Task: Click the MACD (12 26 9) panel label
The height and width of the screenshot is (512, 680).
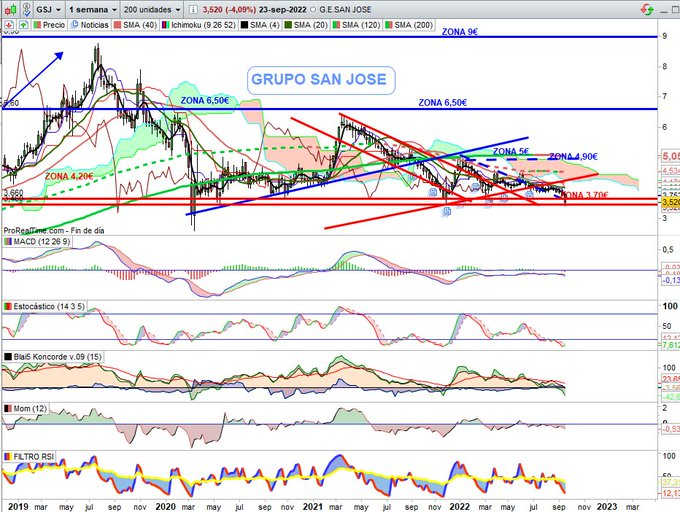Action: [x=37, y=241]
